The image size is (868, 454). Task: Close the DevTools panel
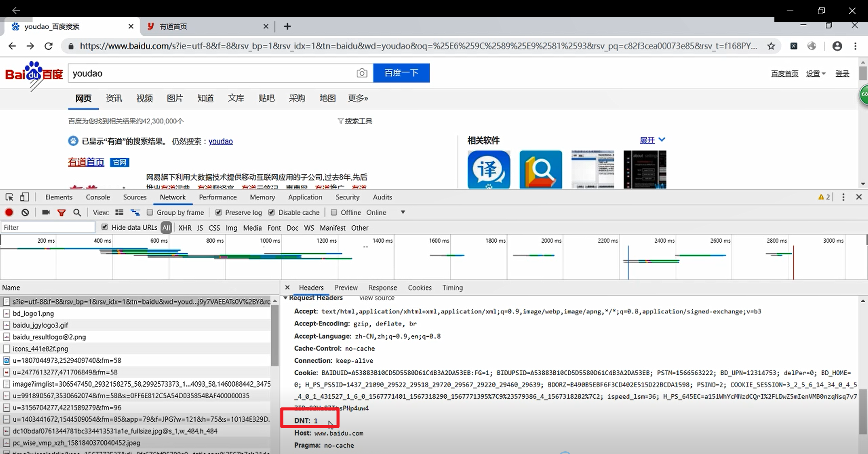tap(859, 197)
